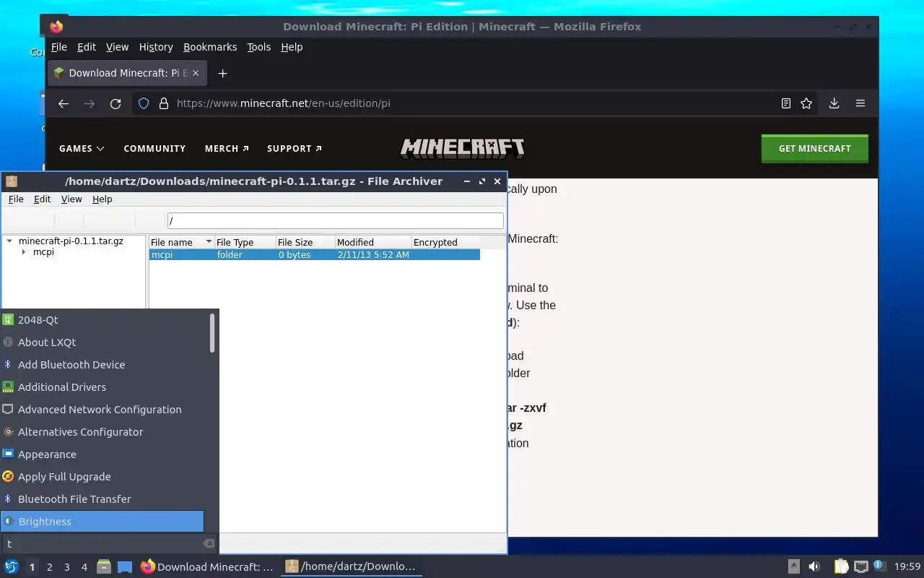Open a new Firefox tab
Image resolution: width=924 pixels, height=578 pixels.
(x=223, y=73)
